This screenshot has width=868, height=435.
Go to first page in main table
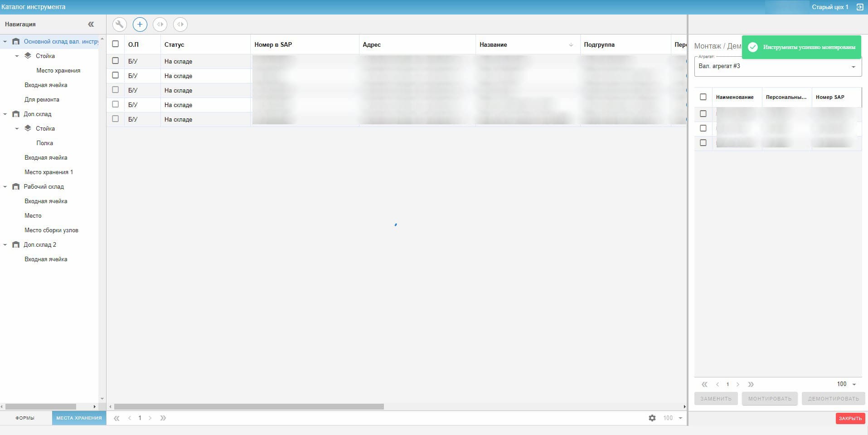click(x=116, y=418)
